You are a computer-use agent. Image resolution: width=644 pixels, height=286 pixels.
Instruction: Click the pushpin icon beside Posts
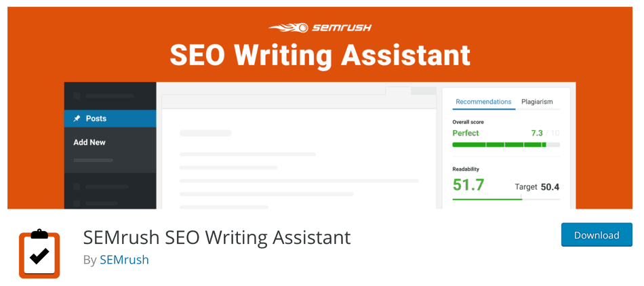(77, 119)
